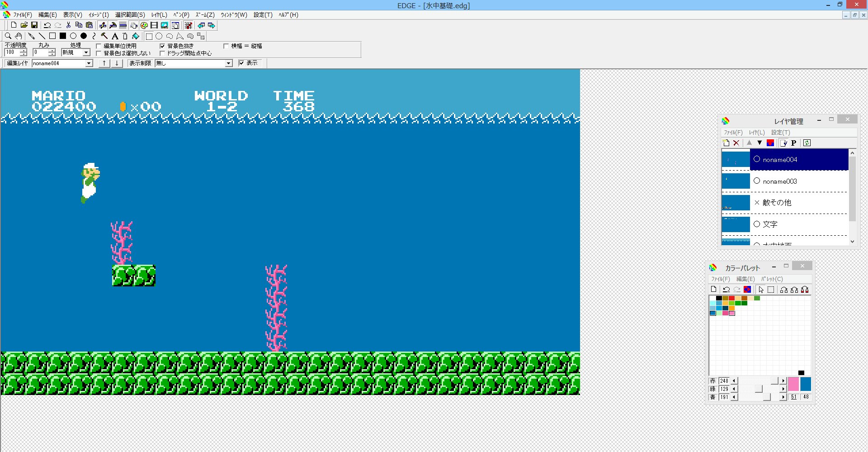The image size is (868, 452).
Task: Select the 文字 layer thumbnail
Action: (736, 224)
